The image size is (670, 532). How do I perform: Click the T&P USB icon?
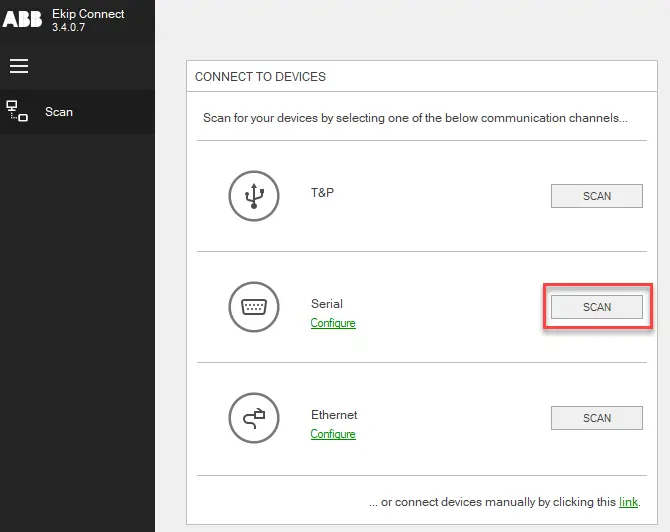(x=254, y=196)
